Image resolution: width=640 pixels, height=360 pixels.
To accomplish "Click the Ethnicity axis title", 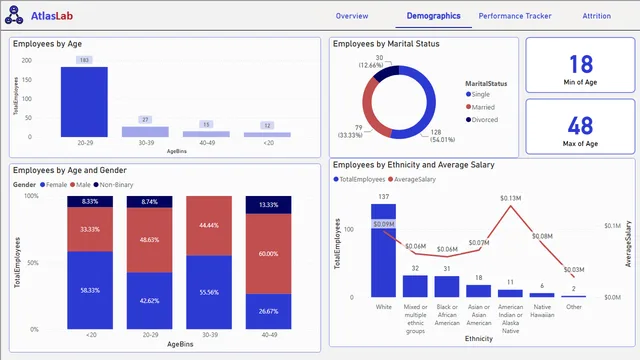I will click(x=479, y=338).
